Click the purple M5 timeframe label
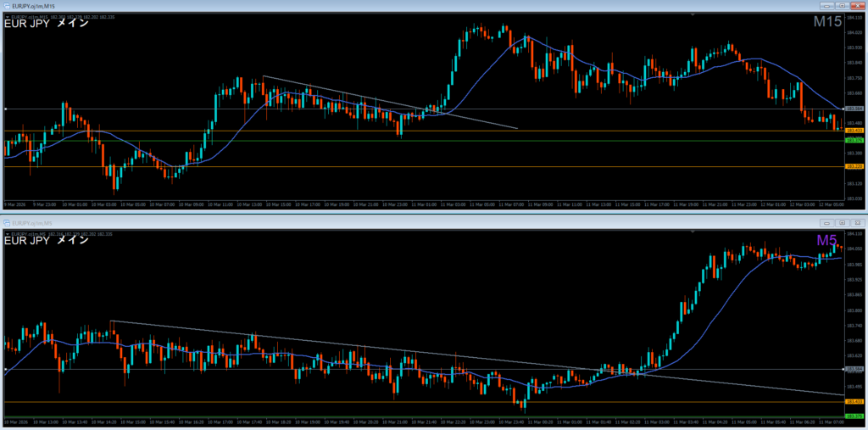868x430 pixels. [828, 240]
